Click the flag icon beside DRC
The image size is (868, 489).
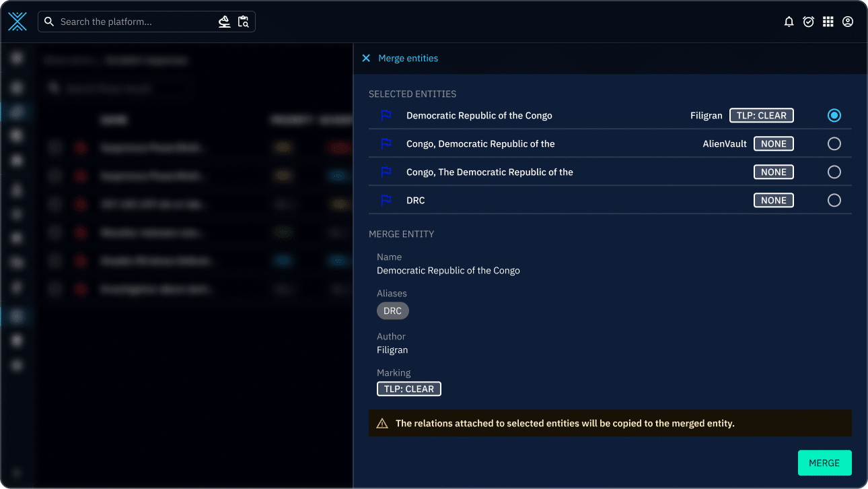386,201
